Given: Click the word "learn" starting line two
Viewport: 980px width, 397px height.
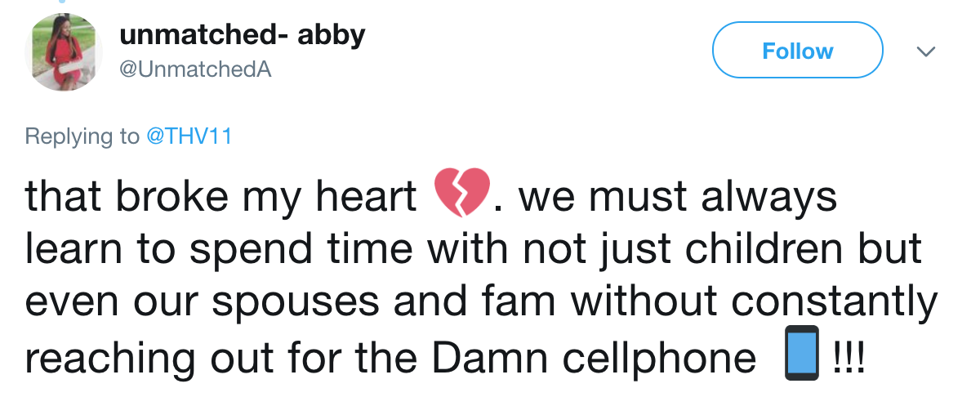Looking at the screenshot, I should 69,249.
